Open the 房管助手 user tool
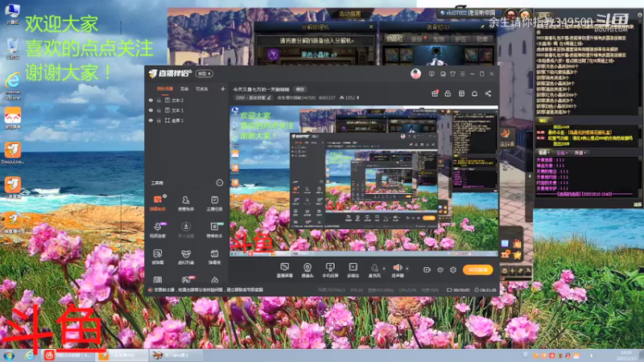The width and height of the screenshot is (644, 362). [186, 203]
